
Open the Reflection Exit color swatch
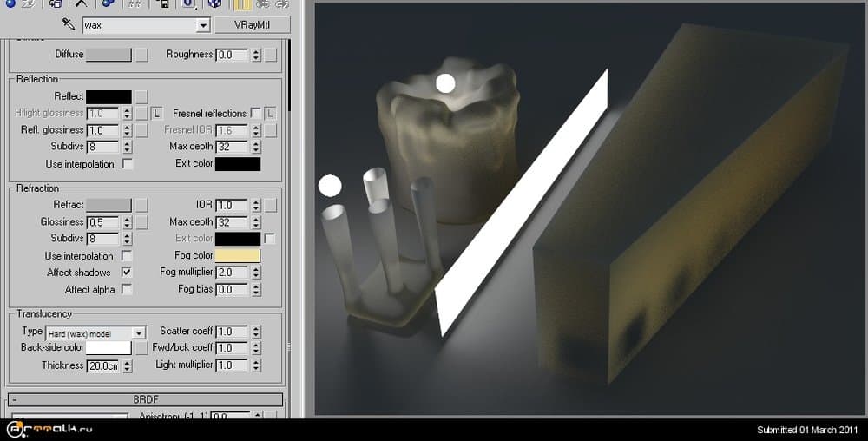pos(238,164)
